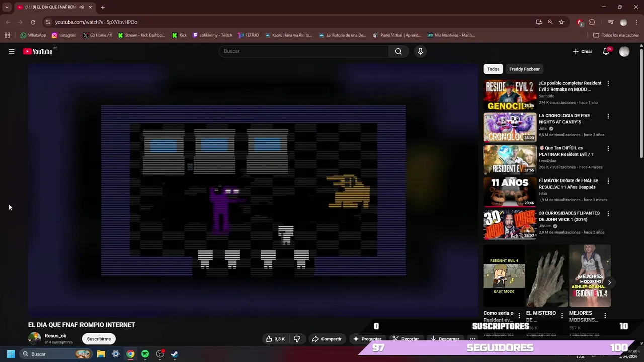
Task: Open the media controls icon in Chrome toolbar
Action: [x=611, y=22]
